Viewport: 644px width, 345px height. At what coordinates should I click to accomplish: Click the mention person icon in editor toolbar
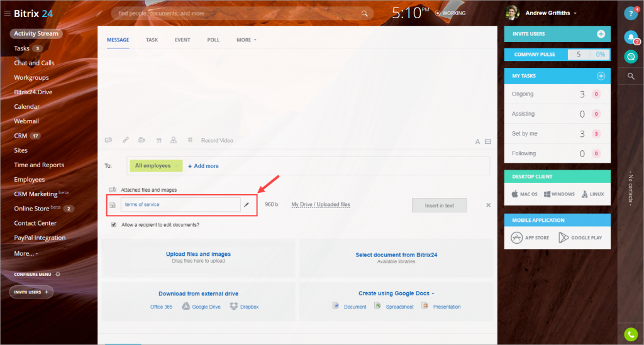pyautogui.click(x=174, y=140)
